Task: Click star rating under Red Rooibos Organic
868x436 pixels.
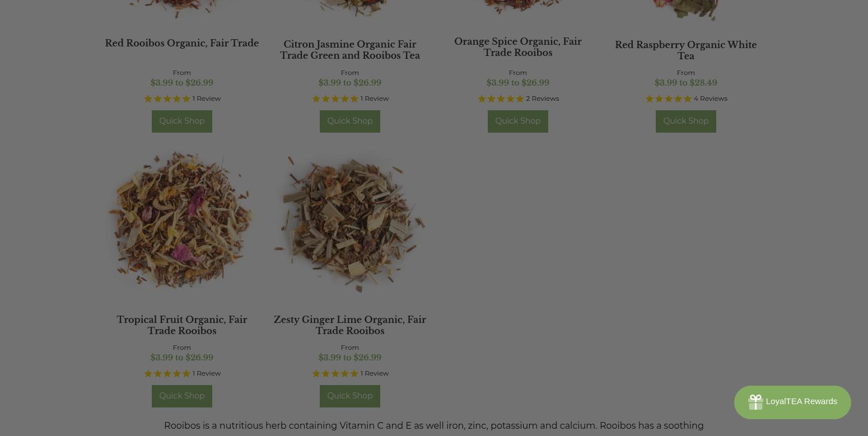Action: click(167, 99)
